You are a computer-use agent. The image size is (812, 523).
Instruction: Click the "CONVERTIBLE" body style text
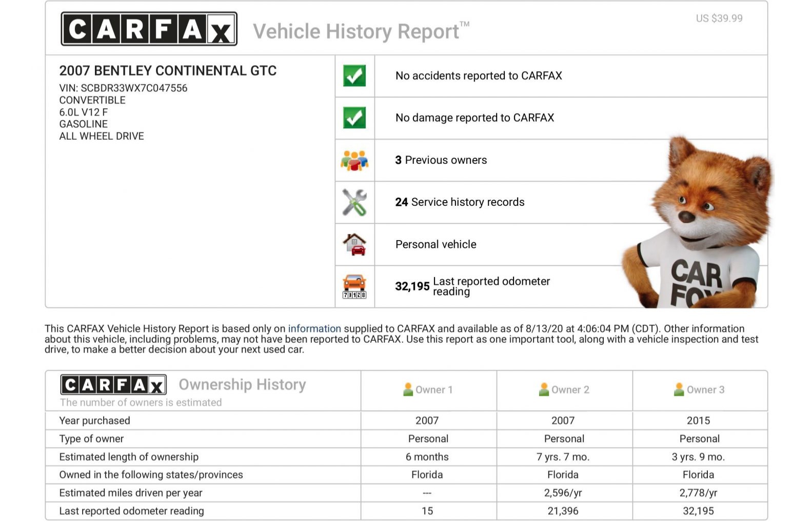pos(92,100)
